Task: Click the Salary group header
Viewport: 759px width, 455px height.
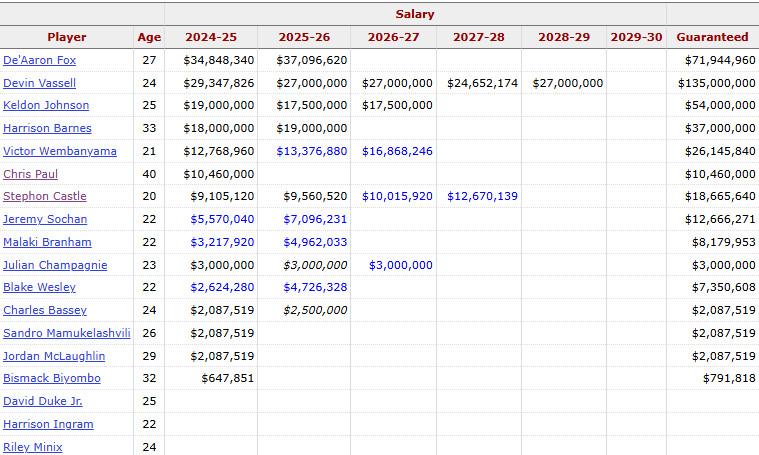Action: [x=415, y=14]
